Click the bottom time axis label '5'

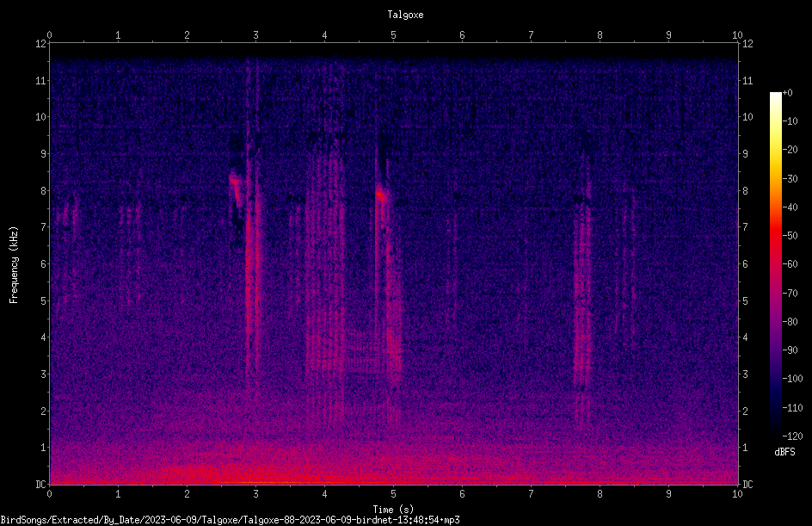[x=394, y=494]
